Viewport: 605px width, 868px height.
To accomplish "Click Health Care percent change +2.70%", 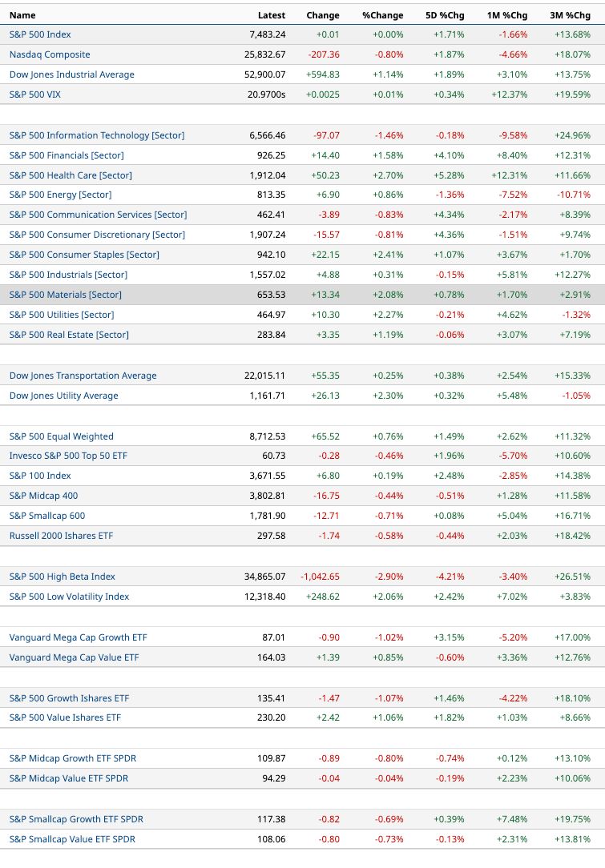I will click(x=388, y=175).
